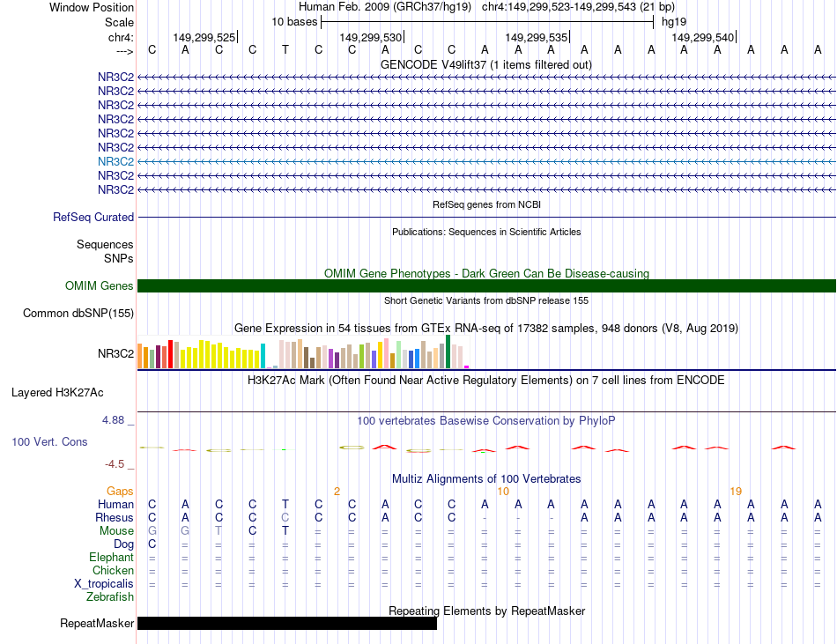Click the NR3C2 label beside the GTEx chart
The height and width of the screenshot is (644, 837).
(115, 354)
